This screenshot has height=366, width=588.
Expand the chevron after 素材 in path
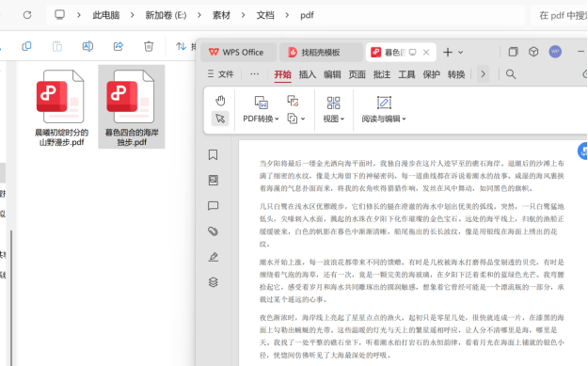(243, 15)
